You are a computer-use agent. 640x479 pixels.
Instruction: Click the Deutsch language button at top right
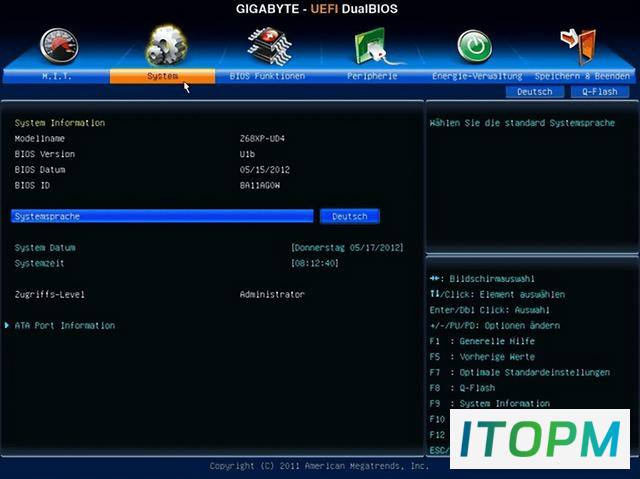[535, 92]
